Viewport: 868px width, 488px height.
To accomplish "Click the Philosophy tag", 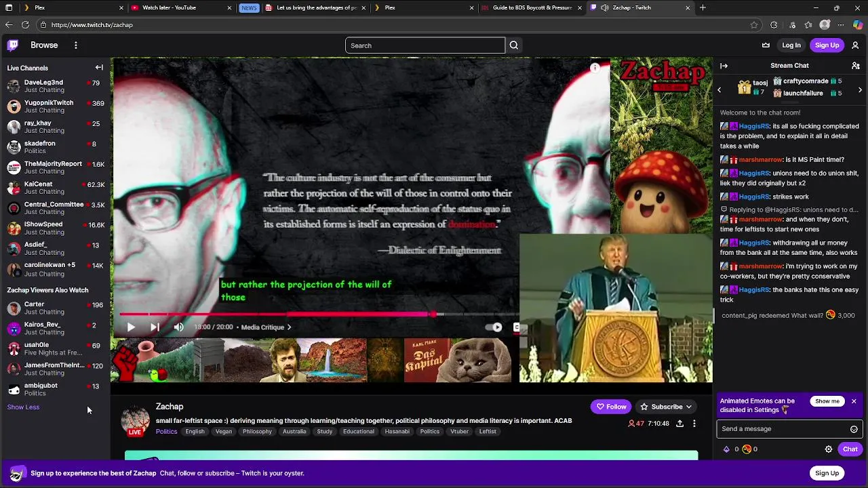I will (257, 432).
